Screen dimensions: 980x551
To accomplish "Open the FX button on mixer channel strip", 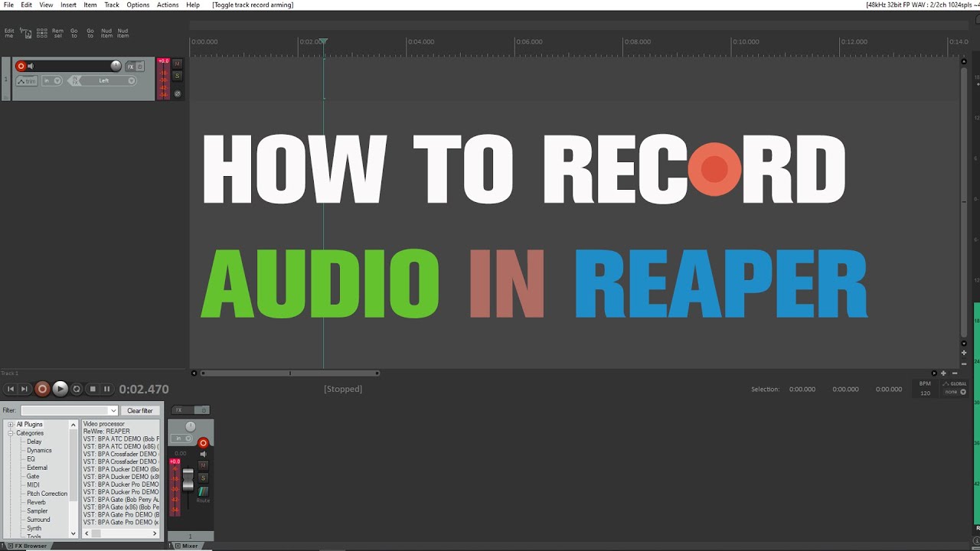I will [184, 410].
